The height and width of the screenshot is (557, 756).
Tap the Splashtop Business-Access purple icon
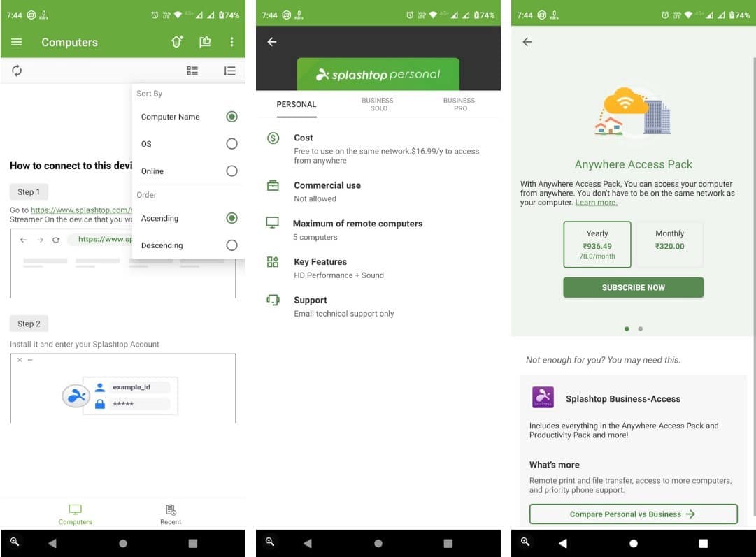543,398
